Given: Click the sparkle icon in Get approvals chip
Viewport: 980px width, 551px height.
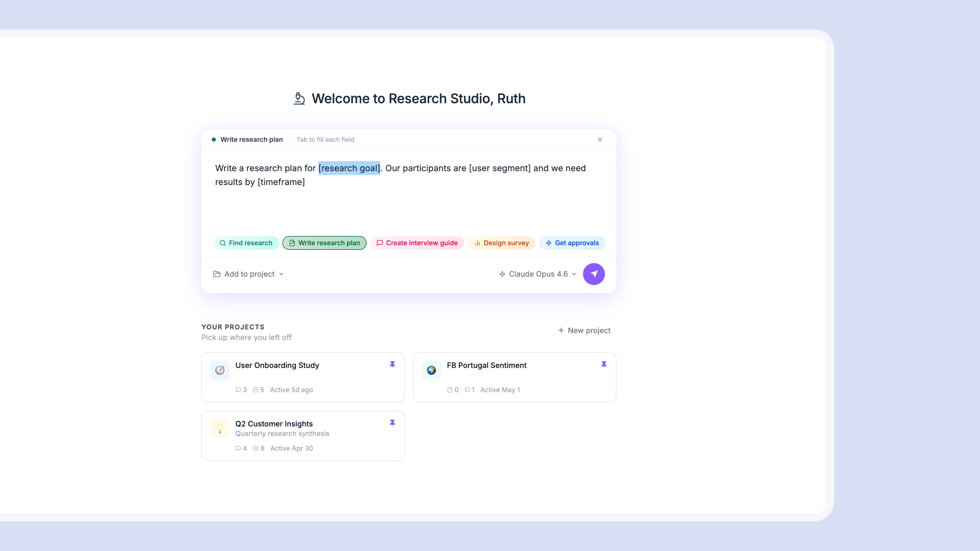Looking at the screenshot, I should [548, 243].
